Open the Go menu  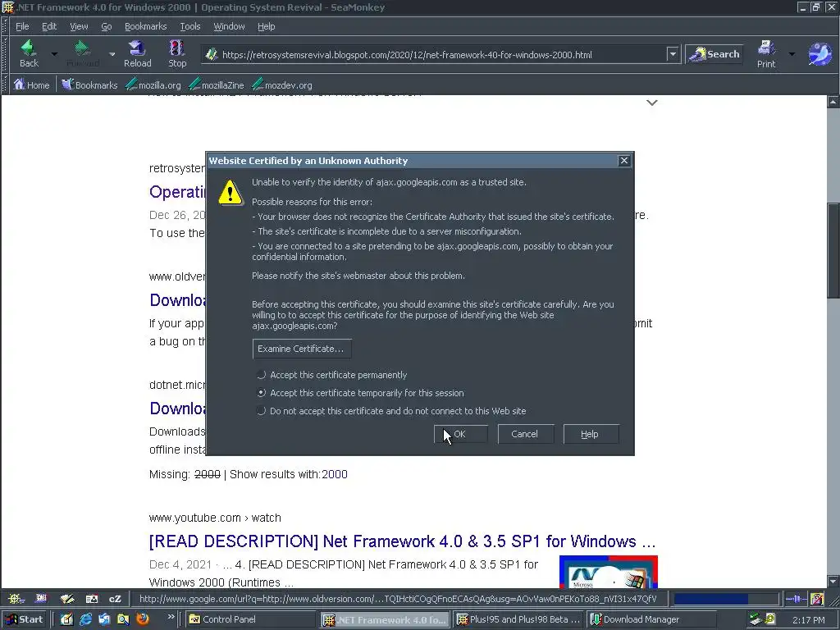tap(107, 26)
